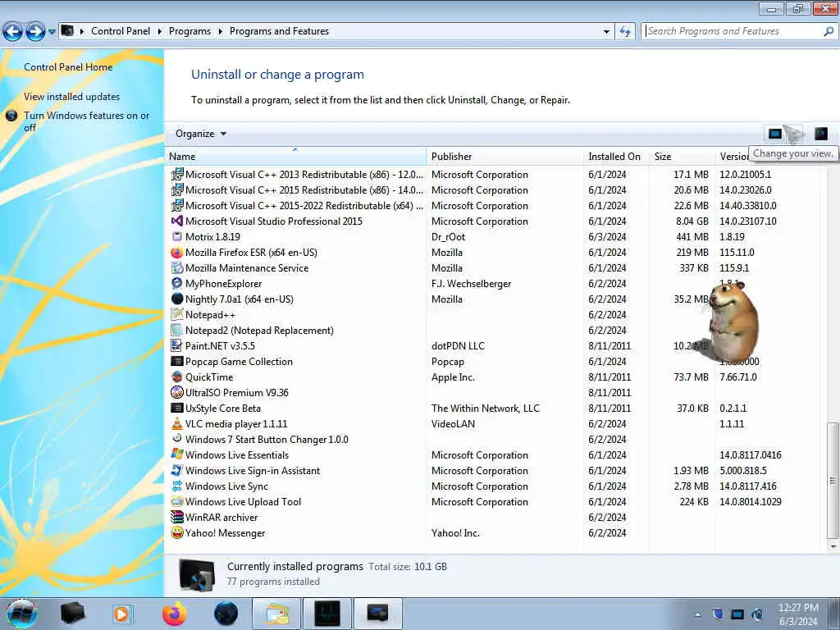Select Microsoft Visual C++ 2015 Redistributable (x86) row
This screenshot has width=840, height=630.
(x=495, y=190)
